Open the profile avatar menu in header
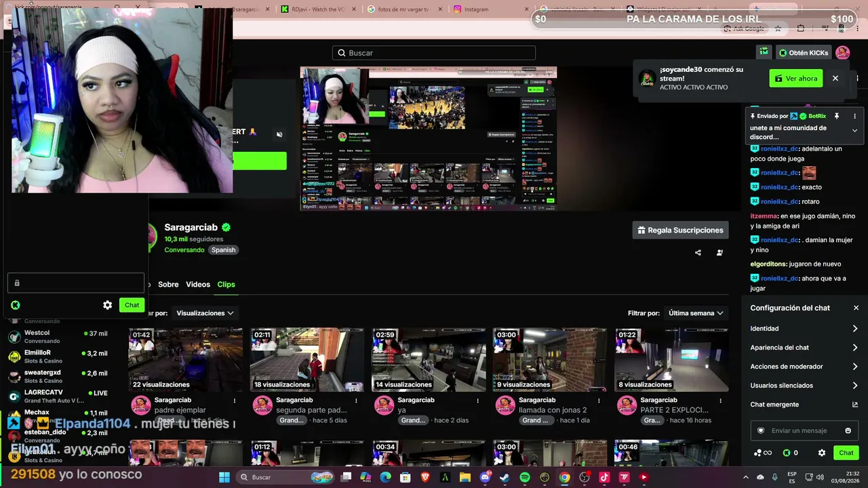This screenshot has height=488, width=868. coord(842,52)
